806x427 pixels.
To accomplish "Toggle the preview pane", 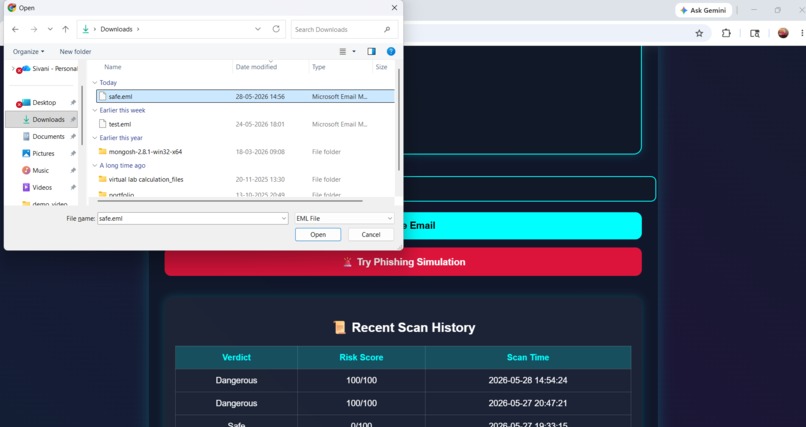I will click(371, 51).
